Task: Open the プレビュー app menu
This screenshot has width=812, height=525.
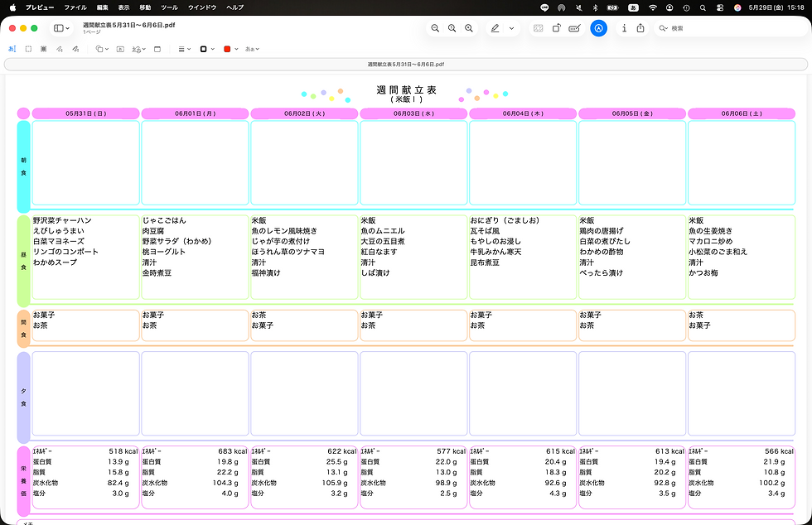Action: pos(40,7)
